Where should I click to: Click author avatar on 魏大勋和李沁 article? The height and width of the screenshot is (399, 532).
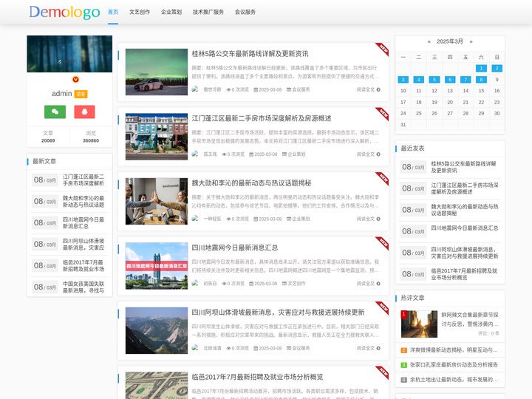195,219
